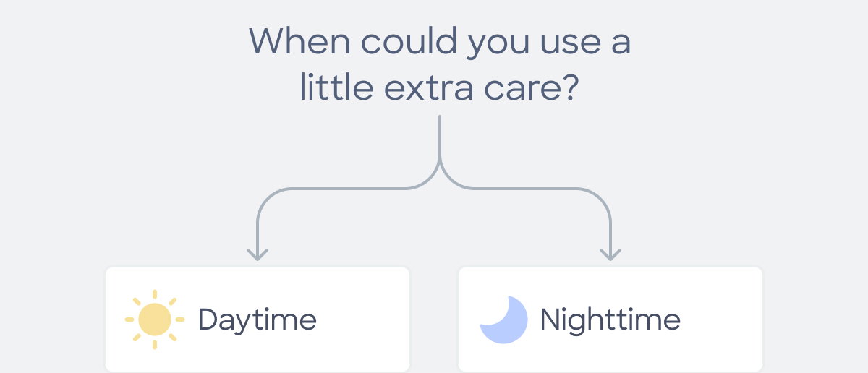Click the arrowhead pointing to Daytime
Image resolution: width=868 pixels, height=373 pixels.
coord(258,254)
